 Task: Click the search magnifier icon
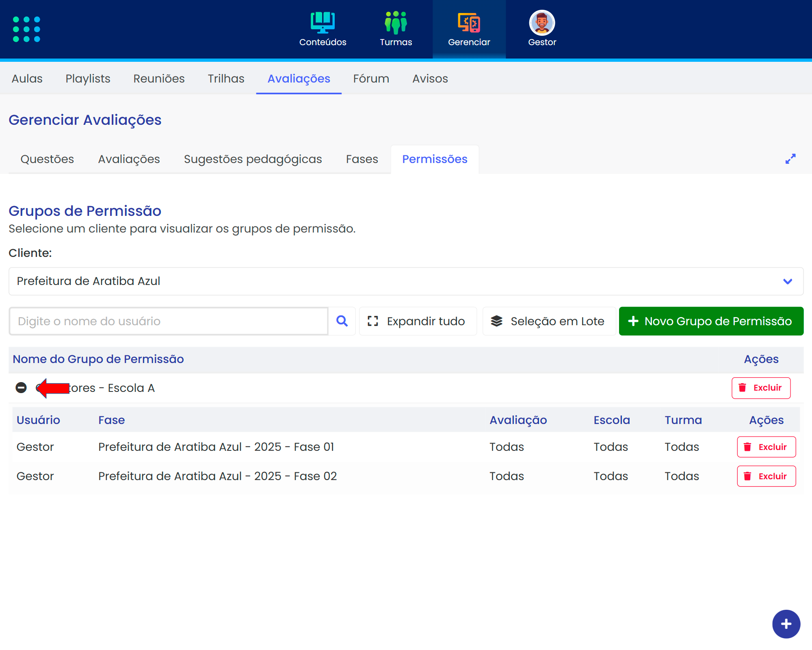pyautogui.click(x=342, y=321)
